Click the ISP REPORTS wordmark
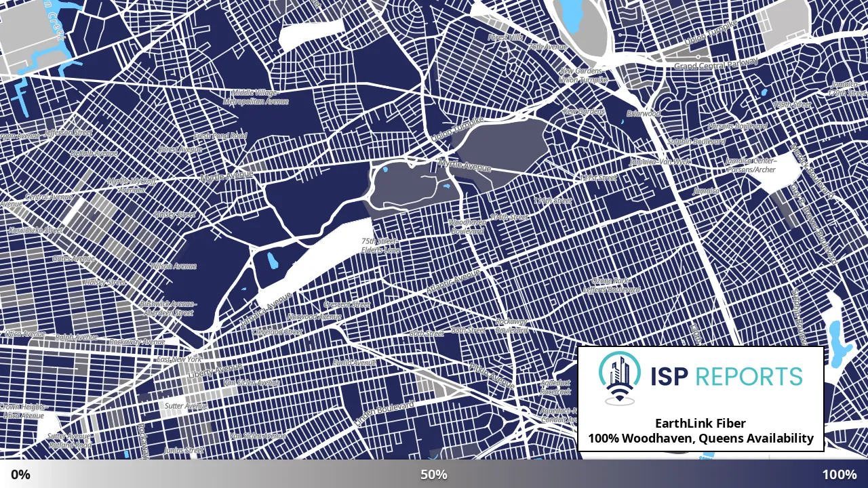This screenshot has height=488, width=868. [x=725, y=376]
